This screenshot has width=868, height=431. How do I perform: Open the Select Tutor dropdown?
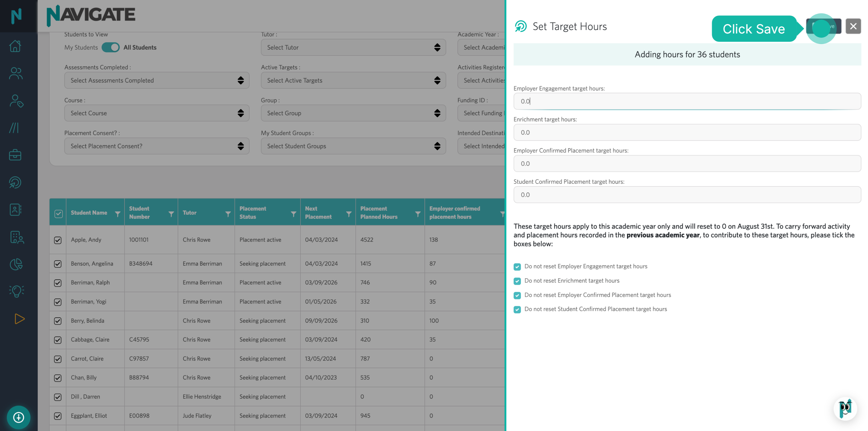click(x=353, y=47)
